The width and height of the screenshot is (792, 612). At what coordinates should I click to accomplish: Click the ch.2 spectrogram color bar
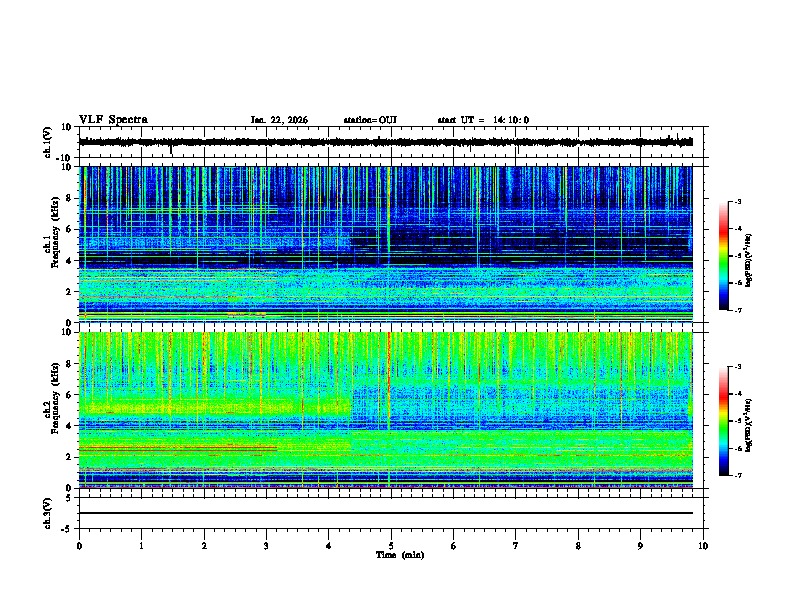coord(723,421)
